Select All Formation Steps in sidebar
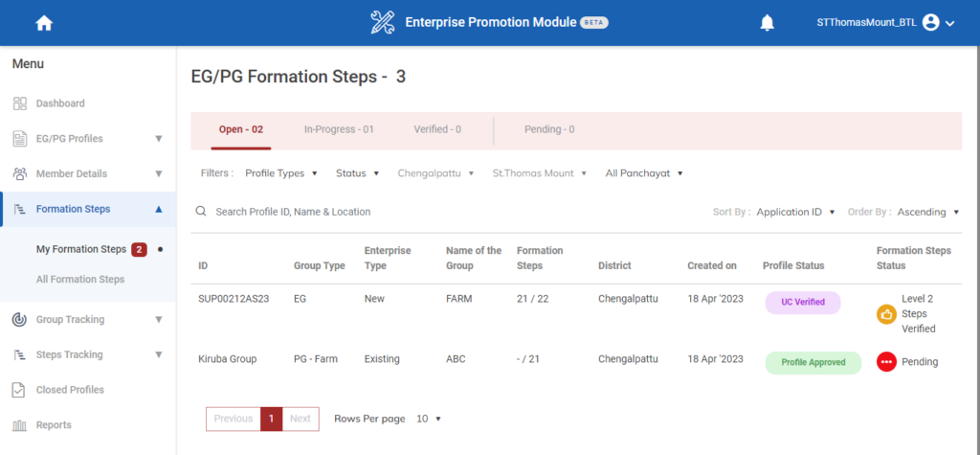This screenshot has height=455, width=980. [x=80, y=280]
